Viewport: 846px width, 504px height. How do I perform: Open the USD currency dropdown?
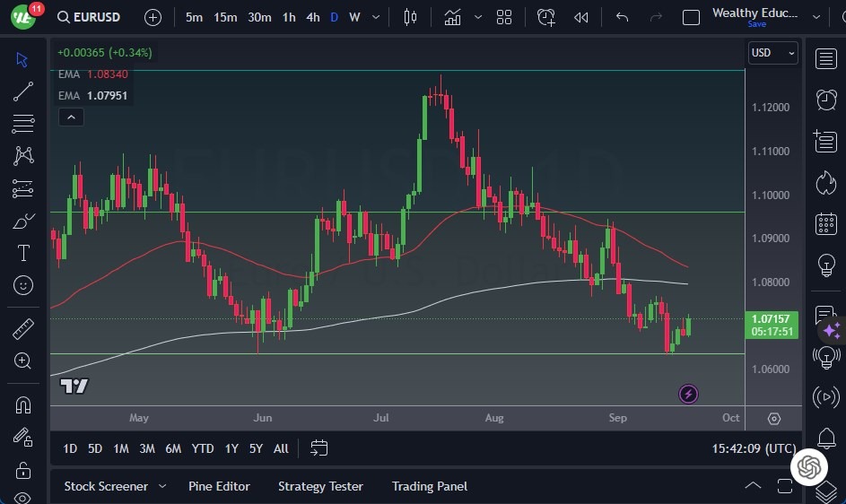pyautogui.click(x=772, y=53)
